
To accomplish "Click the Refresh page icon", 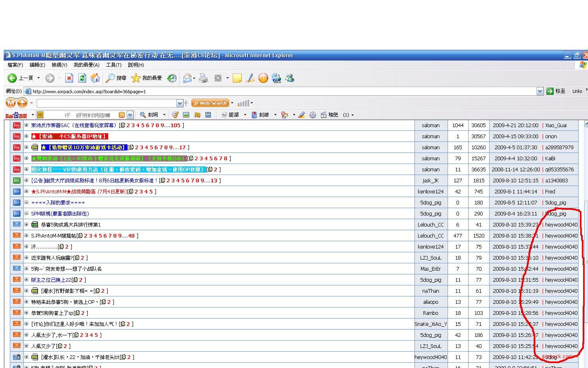I will pyautogui.click(x=82, y=78).
